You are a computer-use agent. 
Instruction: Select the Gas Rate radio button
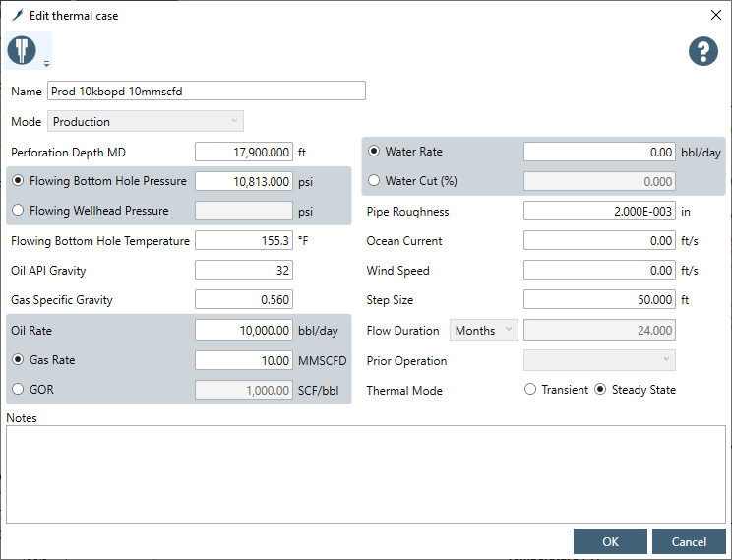(18, 359)
